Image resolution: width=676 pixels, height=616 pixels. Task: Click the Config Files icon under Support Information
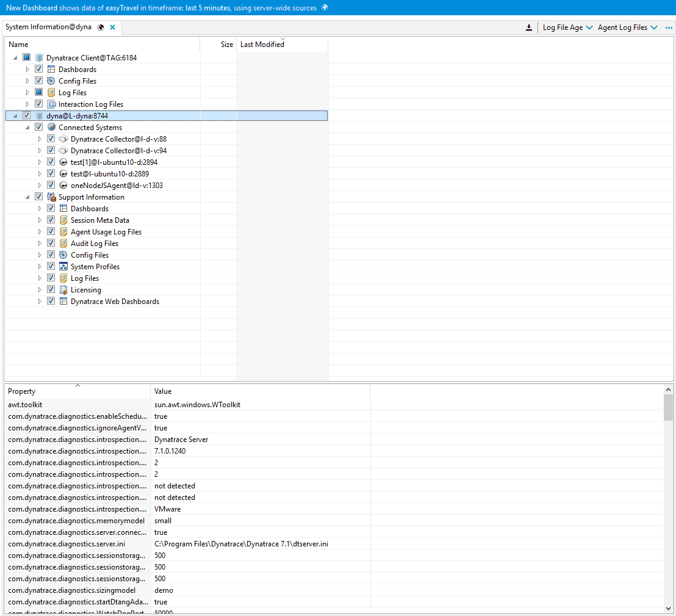coord(63,255)
